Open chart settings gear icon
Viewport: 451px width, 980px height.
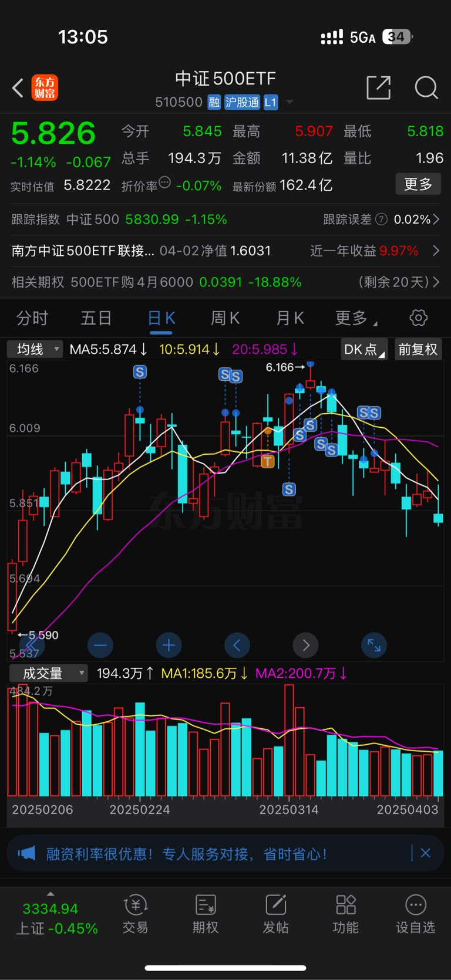point(418,318)
